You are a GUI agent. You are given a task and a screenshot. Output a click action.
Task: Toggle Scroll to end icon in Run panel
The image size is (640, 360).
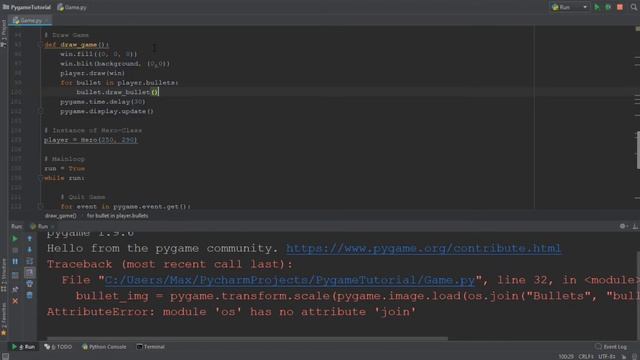(x=29, y=272)
